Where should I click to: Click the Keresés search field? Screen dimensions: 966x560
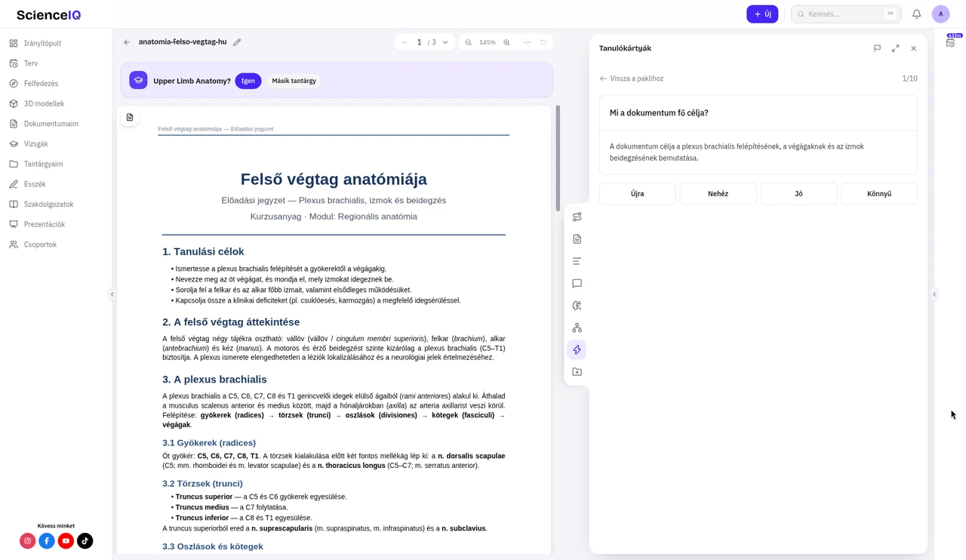(x=846, y=14)
